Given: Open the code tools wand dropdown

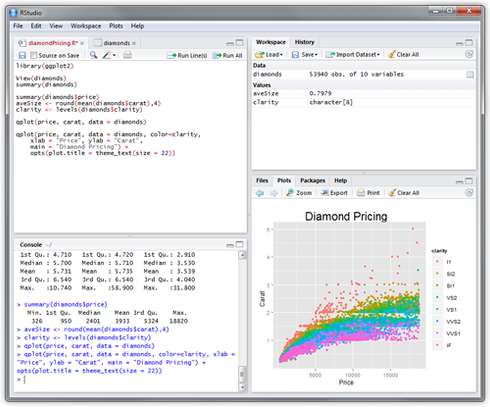Looking at the screenshot, I should pyautogui.click(x=109, y=55).
